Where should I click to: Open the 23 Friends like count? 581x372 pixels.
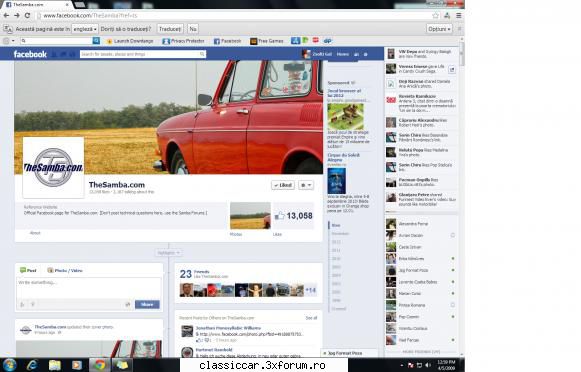186,274
